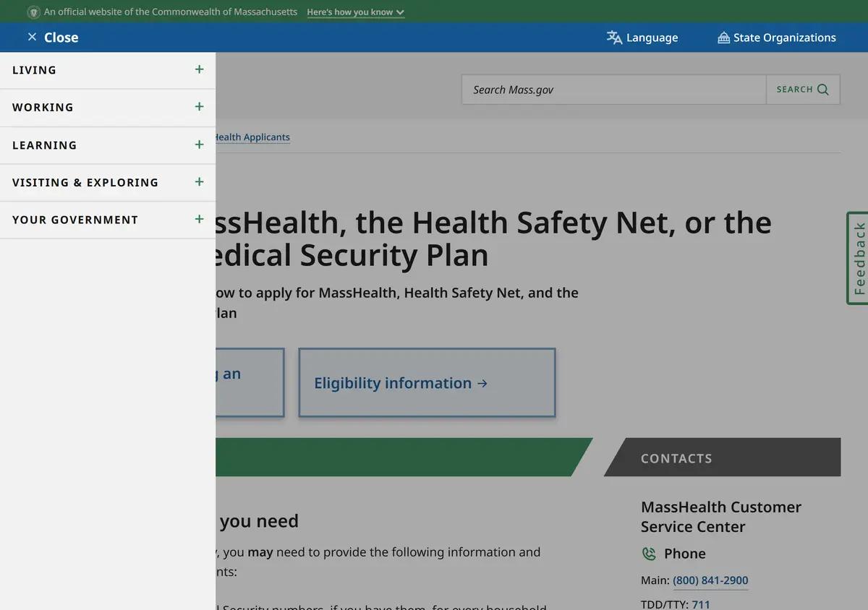Click the Language translate icon

pyautogui.click(x=614, y=38)
